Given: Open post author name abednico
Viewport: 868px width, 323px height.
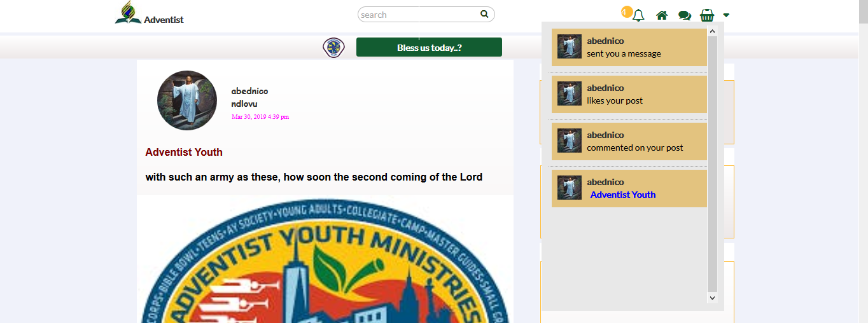Looking at the screenshot, I should coord(249,91).
